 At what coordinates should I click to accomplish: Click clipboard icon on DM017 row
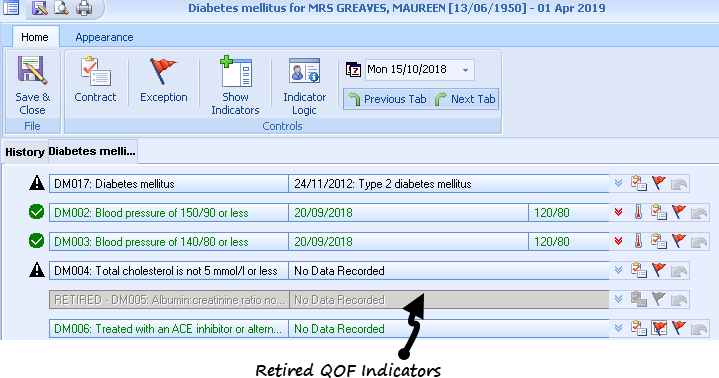[x=638, y=183]
